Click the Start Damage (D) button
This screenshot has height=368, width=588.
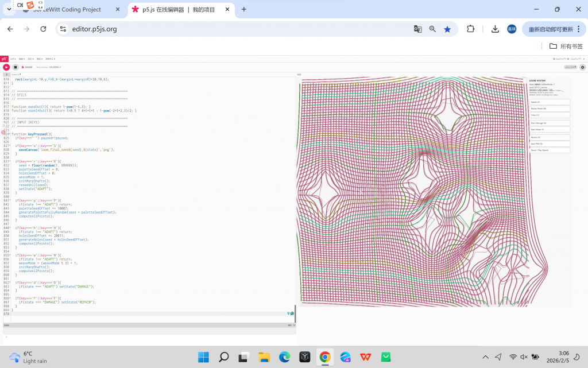550,123
